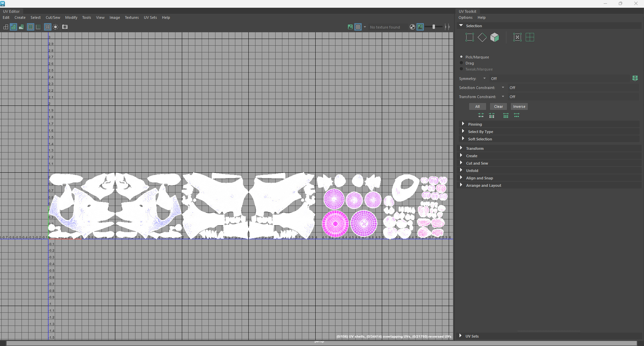
Task: Click the Inverse selection button
Action: click(519, 106)
